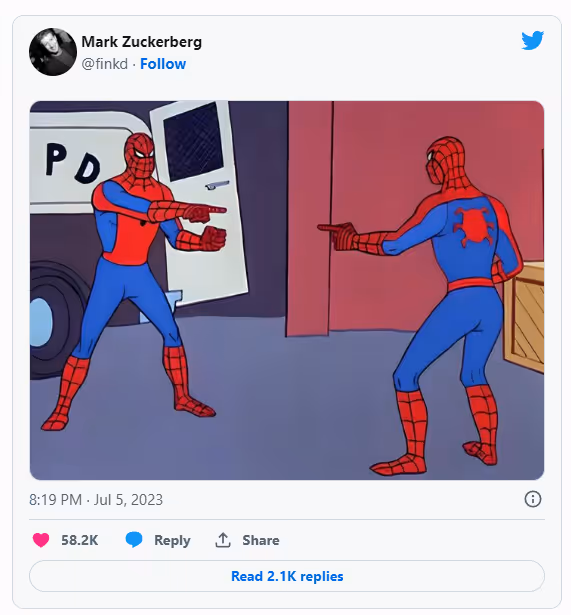Follow the @finkd account
The height and width of the screenshot is (615, 571).
(x=163, y=64)
